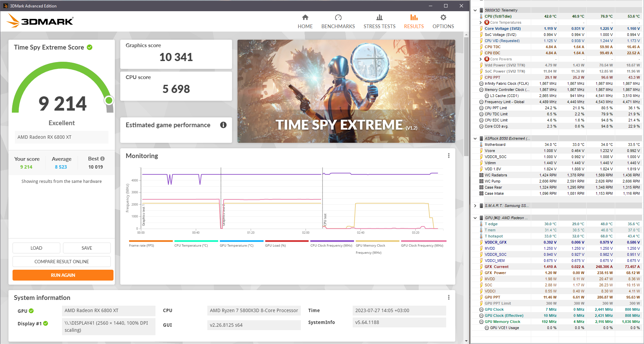
Task: Click chip icon of ASRock B550 Extreme4 group
Action: pos(481,138)
